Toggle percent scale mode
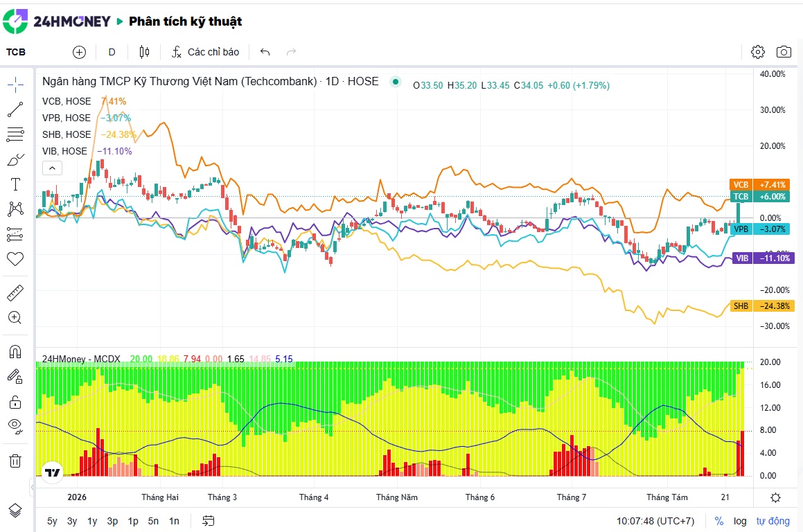This screenshot has height=532, width=803. [719, 521]
